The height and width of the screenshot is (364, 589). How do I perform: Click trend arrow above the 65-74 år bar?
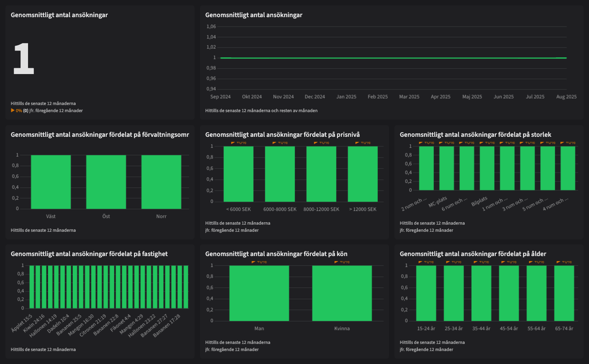click(x=558, y=262)
